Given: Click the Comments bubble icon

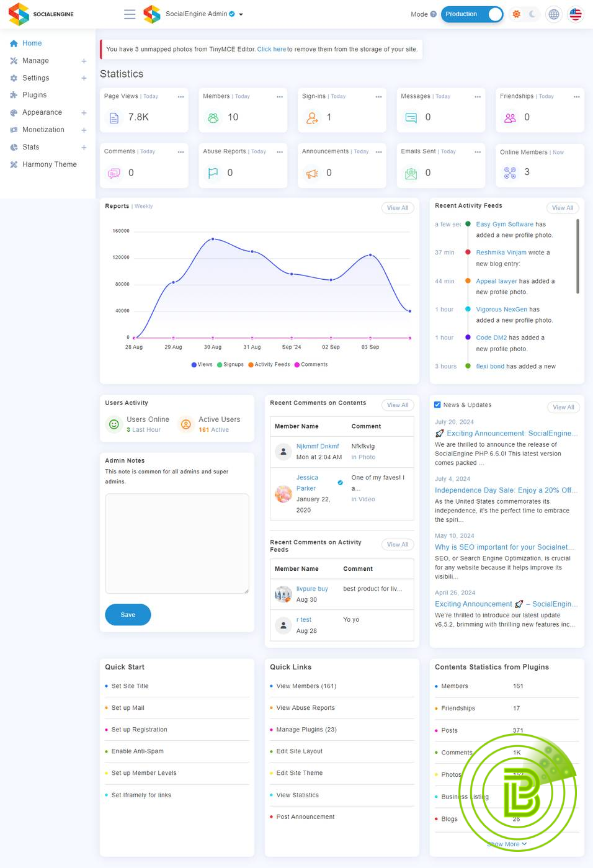Looking at the screenshot, I should click(114, 173).
